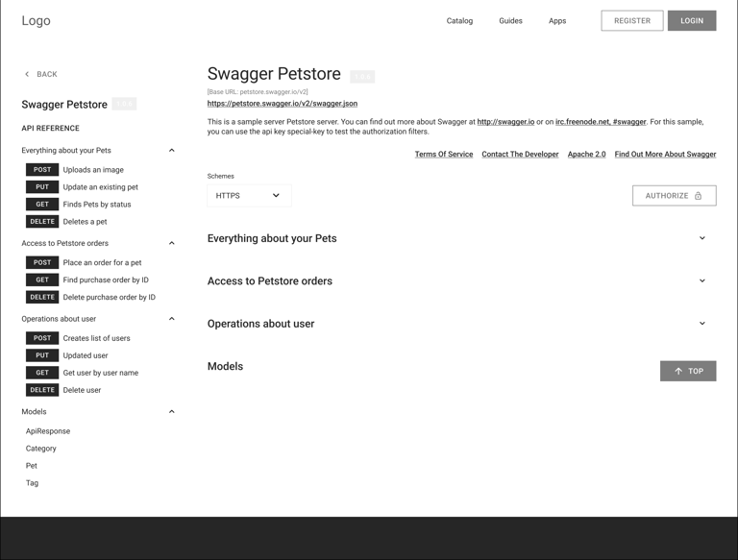Select GET badge for Find purchase order
The width and height of the screenshot is (738, 560).
(42, 280)
